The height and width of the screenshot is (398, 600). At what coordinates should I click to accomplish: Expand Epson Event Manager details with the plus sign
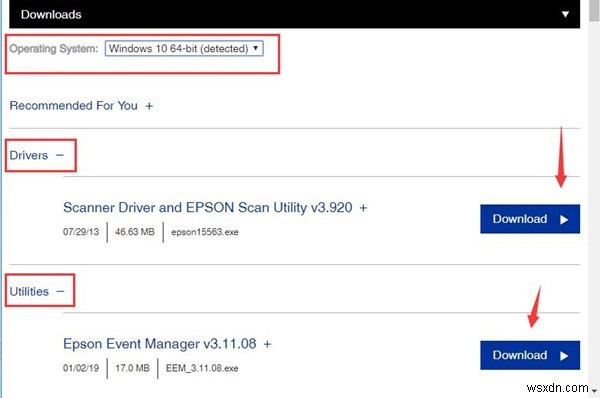pyautogui.click(x=267, y=344)
